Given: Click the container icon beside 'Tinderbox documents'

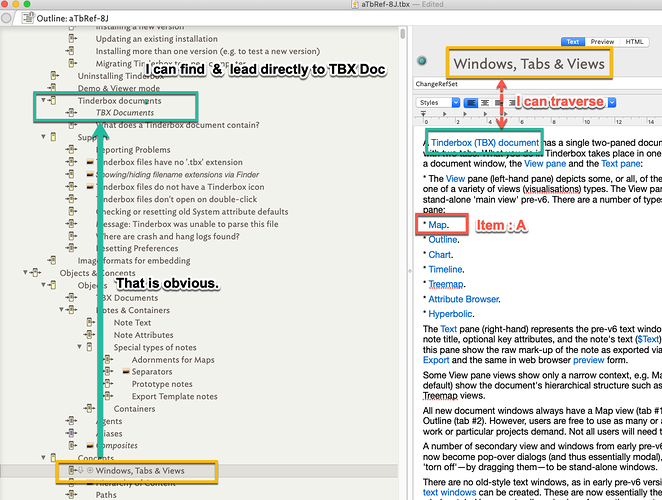Looking at the screenshot, I should [52, 101].
